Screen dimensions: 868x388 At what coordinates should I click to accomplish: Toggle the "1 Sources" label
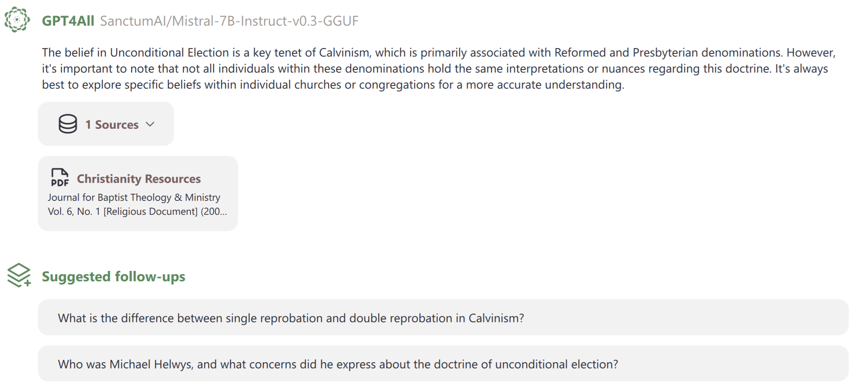[112, 125]
